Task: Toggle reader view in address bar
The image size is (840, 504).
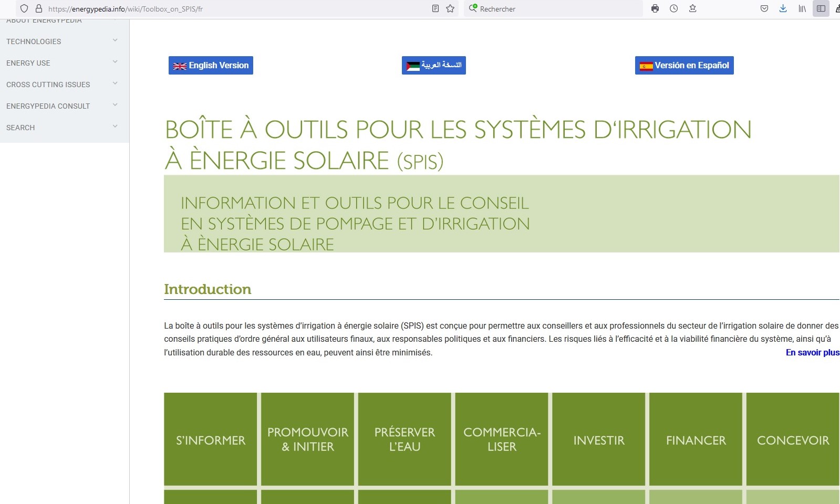Action: (x=435, y=8)
